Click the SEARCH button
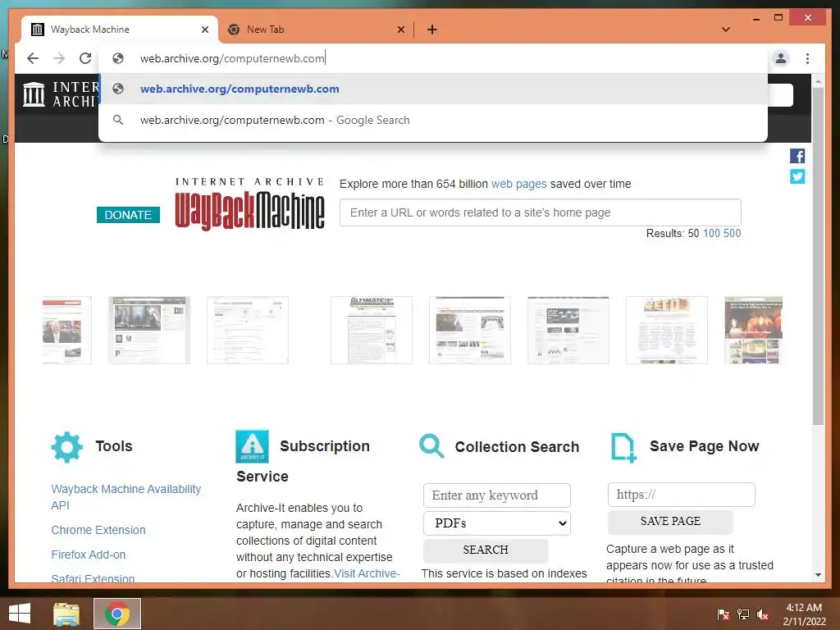Screen dimensions: 840x630 (486, 550)
